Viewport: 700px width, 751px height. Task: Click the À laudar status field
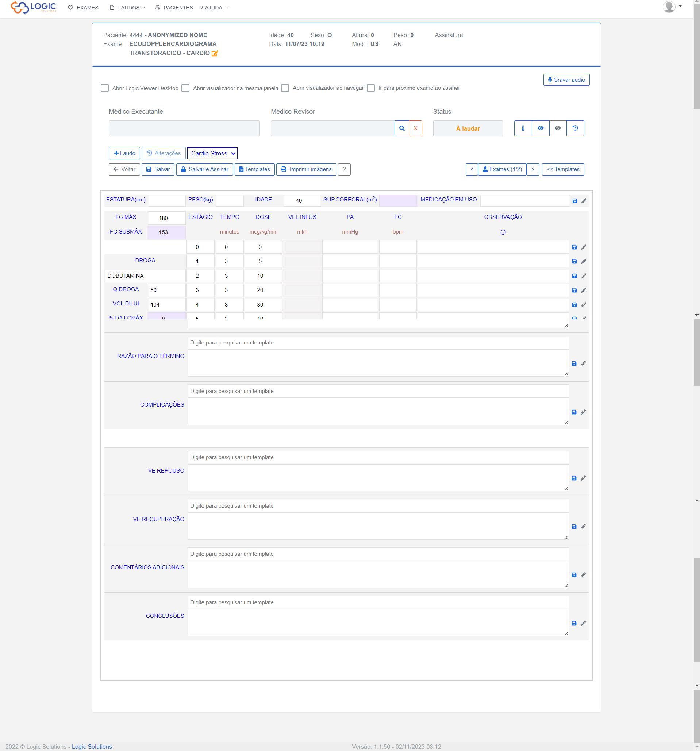[x=468, y=128]
